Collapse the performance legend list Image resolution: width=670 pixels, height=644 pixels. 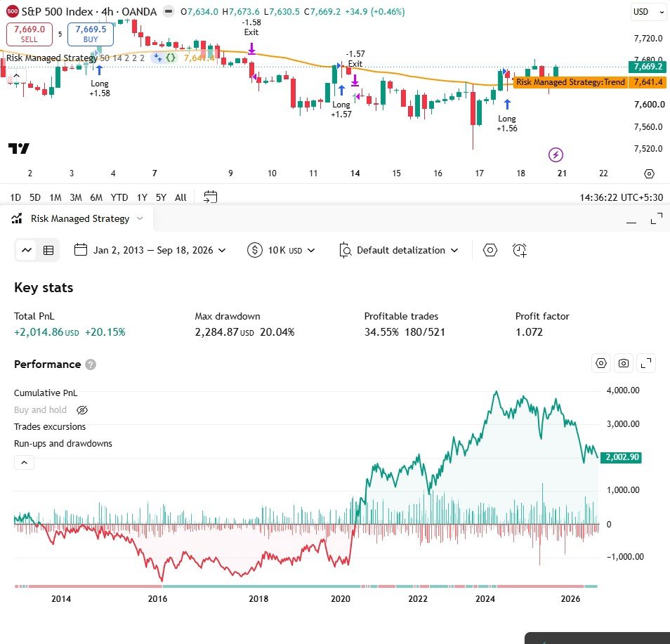coord(24,462)
